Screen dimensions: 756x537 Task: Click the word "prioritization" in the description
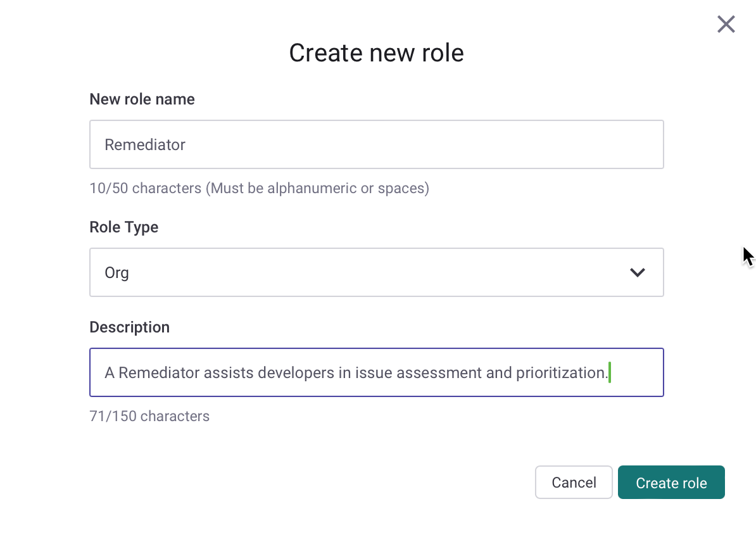[560, 372]
